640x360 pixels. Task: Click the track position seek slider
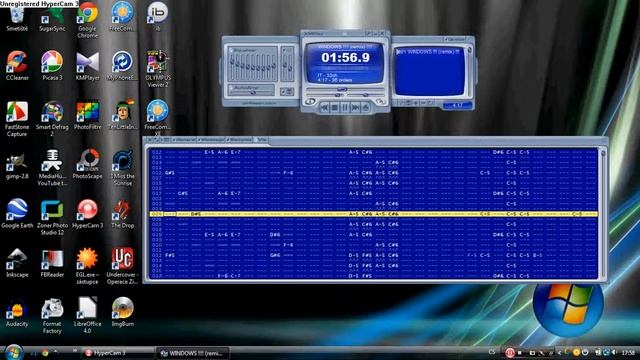pos(345,89)
